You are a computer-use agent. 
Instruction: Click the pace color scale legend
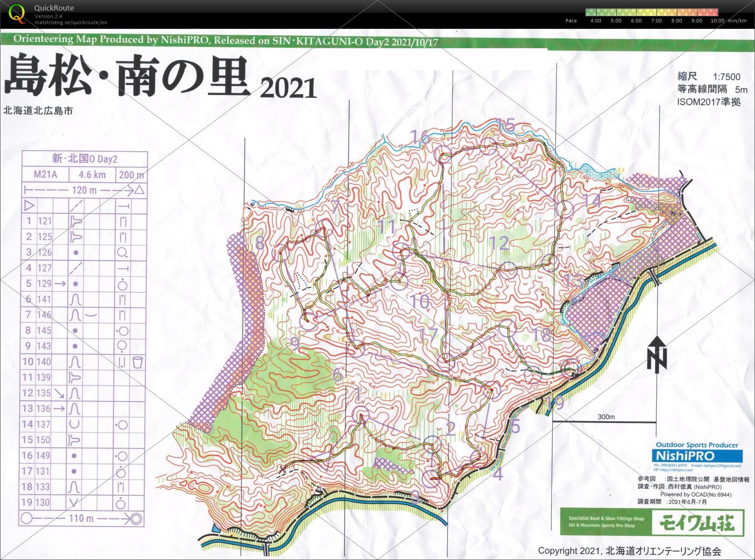point(652,13)
